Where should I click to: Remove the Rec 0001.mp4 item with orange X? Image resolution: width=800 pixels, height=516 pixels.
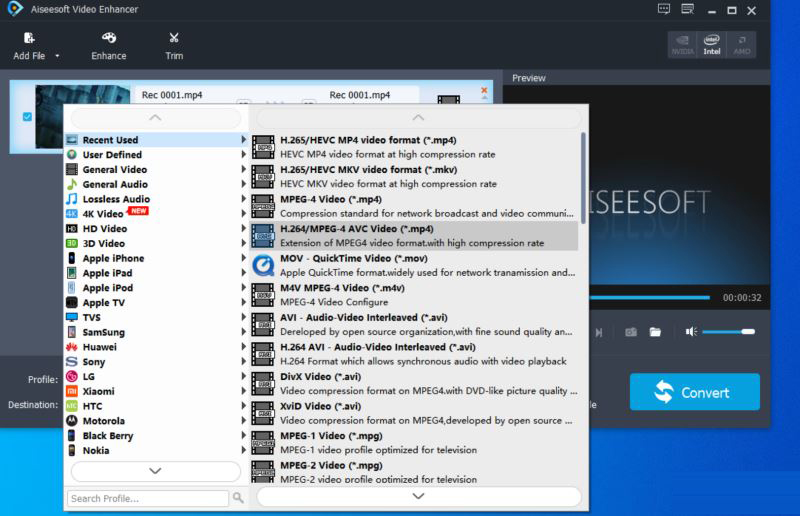click(484, 90)
